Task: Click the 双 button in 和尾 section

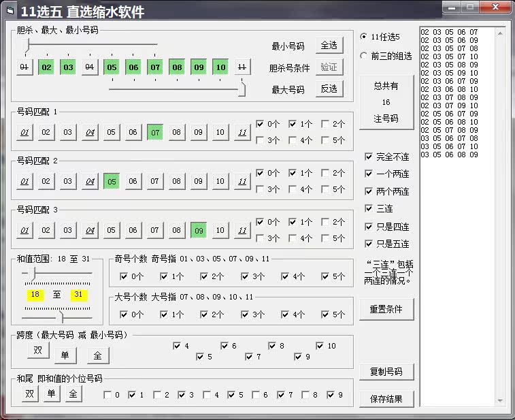Action: [x=30, y=393]
